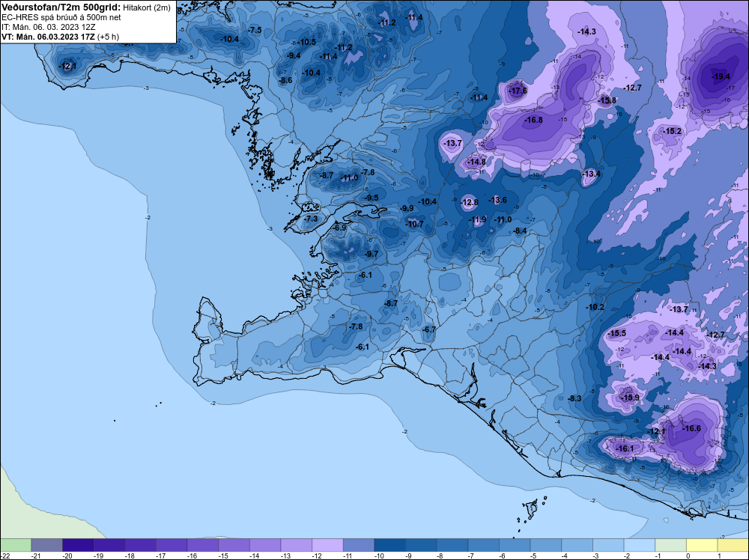
Task: Click the legend label -8
Action: tap(441, 556)
